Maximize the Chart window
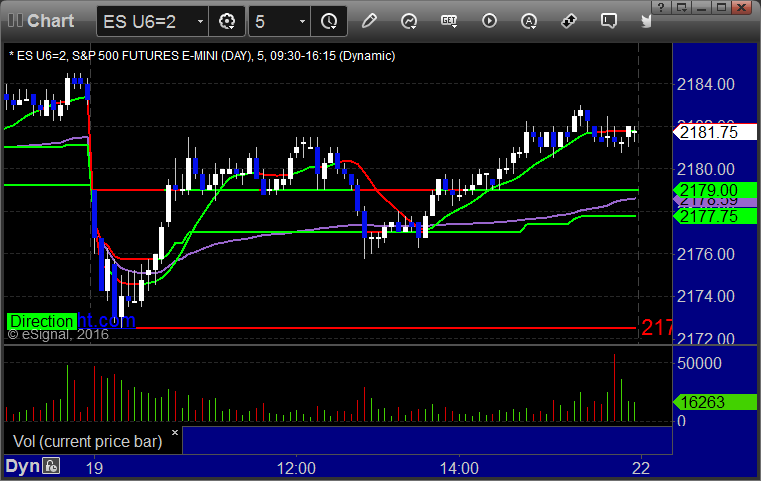Screen dimensions: 761x481 point(721,7)
